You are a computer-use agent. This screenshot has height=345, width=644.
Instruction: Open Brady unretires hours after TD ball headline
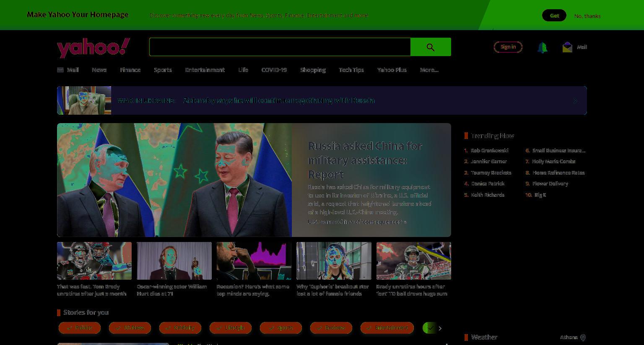click(x=412, y=290)
